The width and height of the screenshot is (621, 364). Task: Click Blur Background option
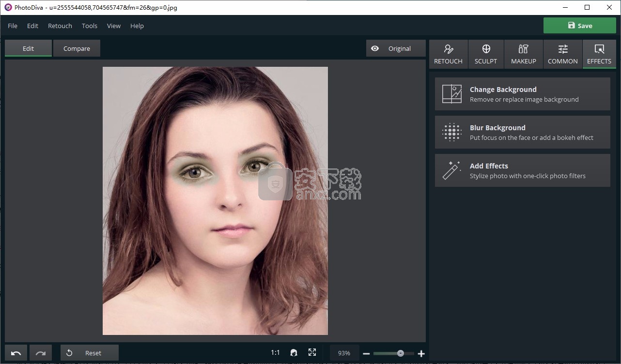pyautogui.click(x=522, y=132)
